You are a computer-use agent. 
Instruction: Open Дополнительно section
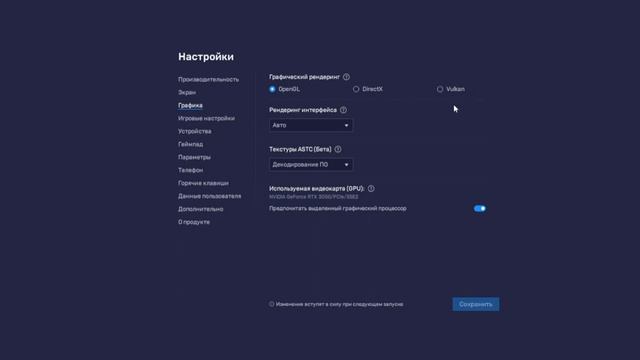(200, 209)
